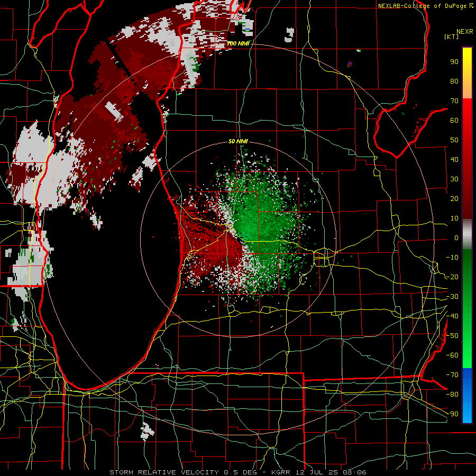Image resolution: width=476 pixels, height=476 pixels.
Task: Click the blue bottom segment of color bar
Action: pyautogui.click(x=467, y=396)
